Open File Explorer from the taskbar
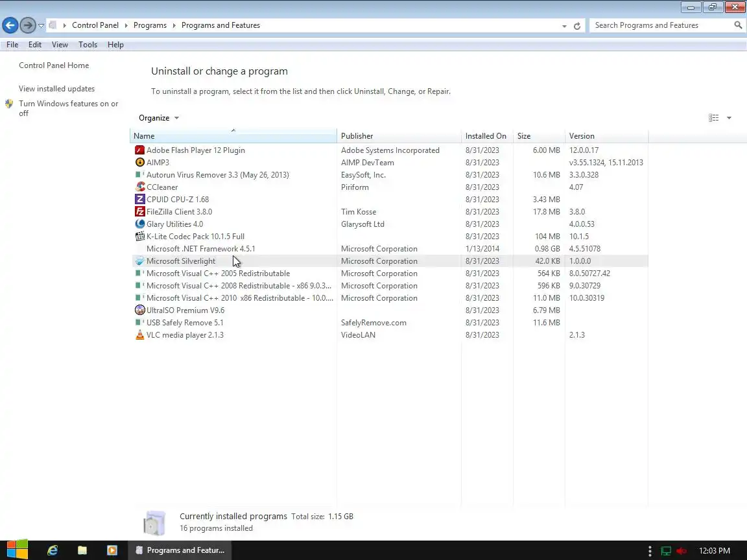This screenshot has width=747, height=560. [x=82, y=550]
